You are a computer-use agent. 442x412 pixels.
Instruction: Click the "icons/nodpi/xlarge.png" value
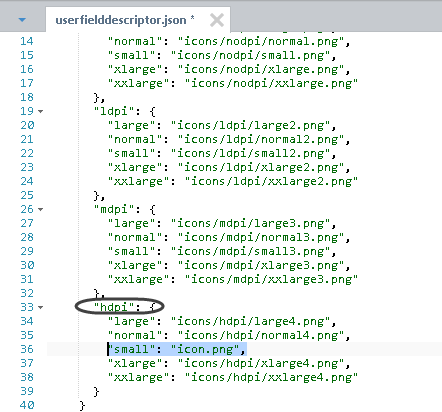[x=260, y=69]
